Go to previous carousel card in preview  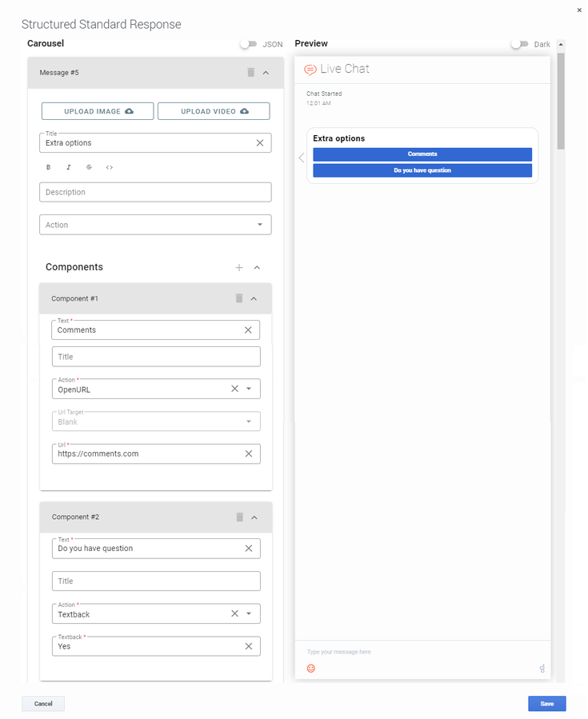pyautogui.click(x=301, y=158)
